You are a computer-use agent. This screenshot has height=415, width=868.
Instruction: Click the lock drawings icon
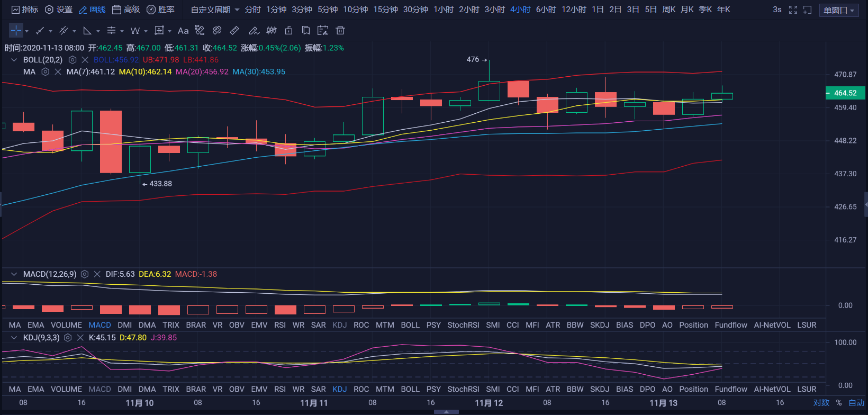coord(288,31)
